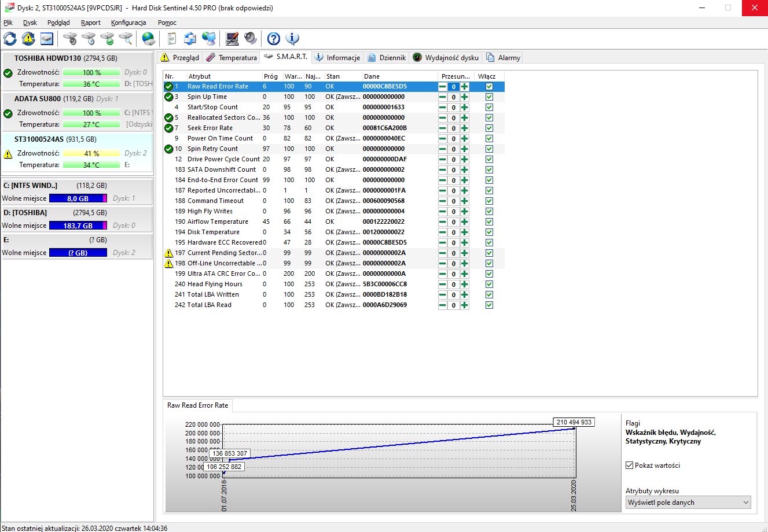Switch to the Przegląd tab

[179, 58]
